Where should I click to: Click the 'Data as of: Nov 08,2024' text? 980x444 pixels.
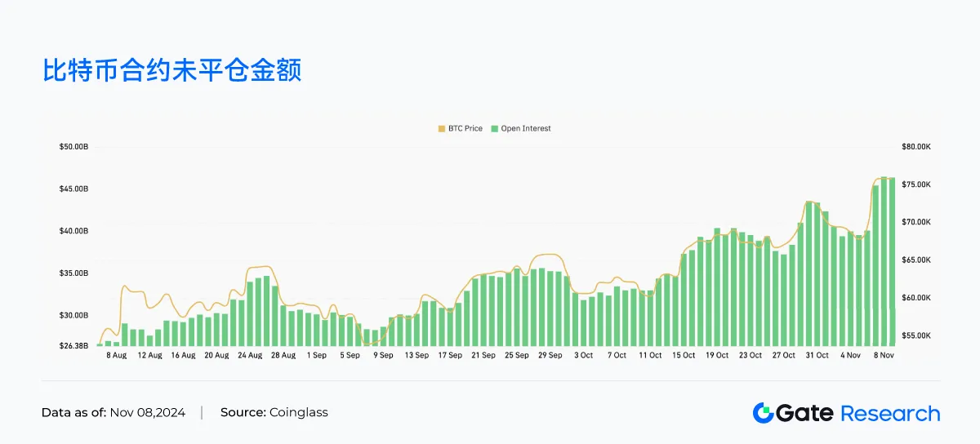coord(114,412)
